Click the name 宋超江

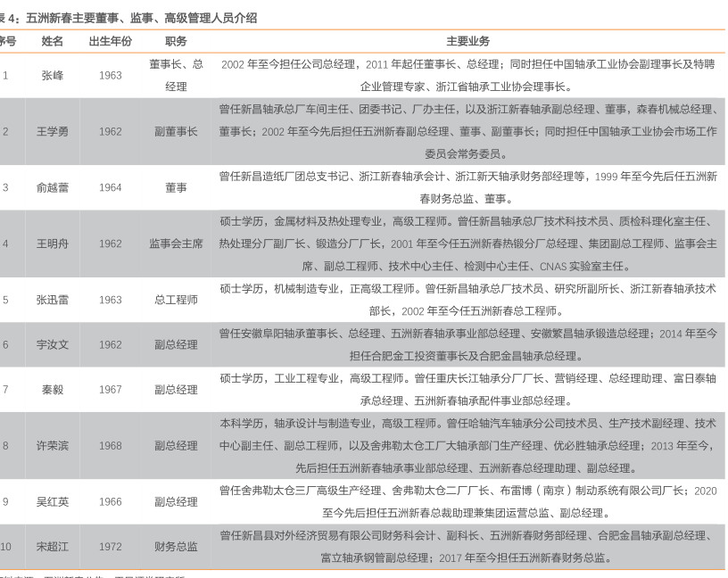[53, 546]
